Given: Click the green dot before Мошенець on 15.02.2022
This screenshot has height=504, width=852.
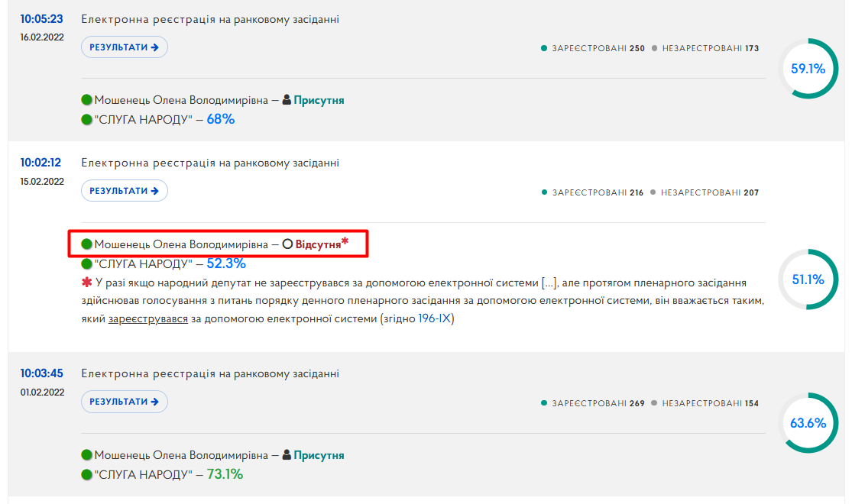Looking at the screenshot, I should point(86,244).
